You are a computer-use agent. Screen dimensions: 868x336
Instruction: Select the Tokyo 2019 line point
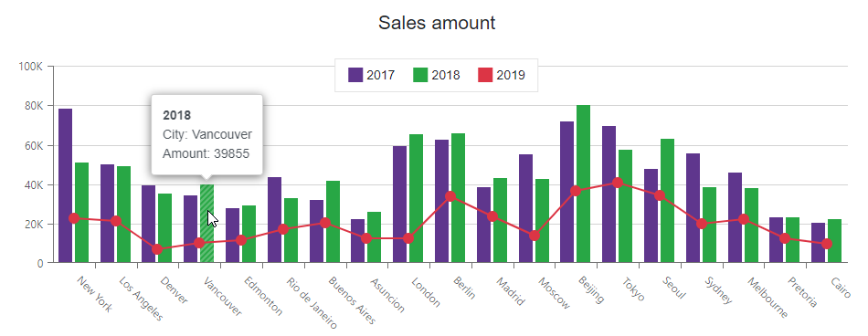click(x=618, y=183)
